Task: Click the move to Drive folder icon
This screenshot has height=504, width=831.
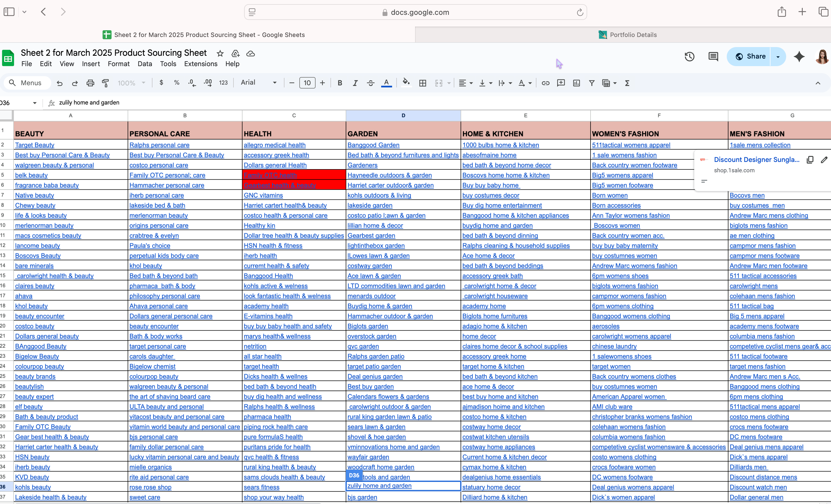Action: click(235, 53)
